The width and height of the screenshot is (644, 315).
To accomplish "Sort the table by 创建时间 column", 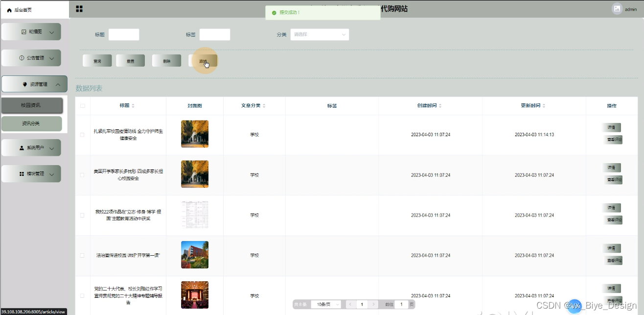I will (x=440, y=106).
